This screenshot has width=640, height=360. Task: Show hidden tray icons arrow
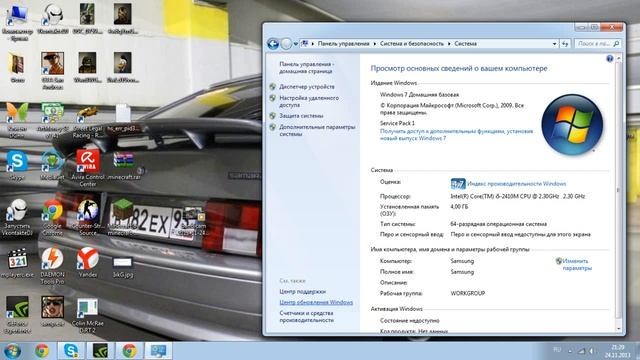(x=570, y=351)
